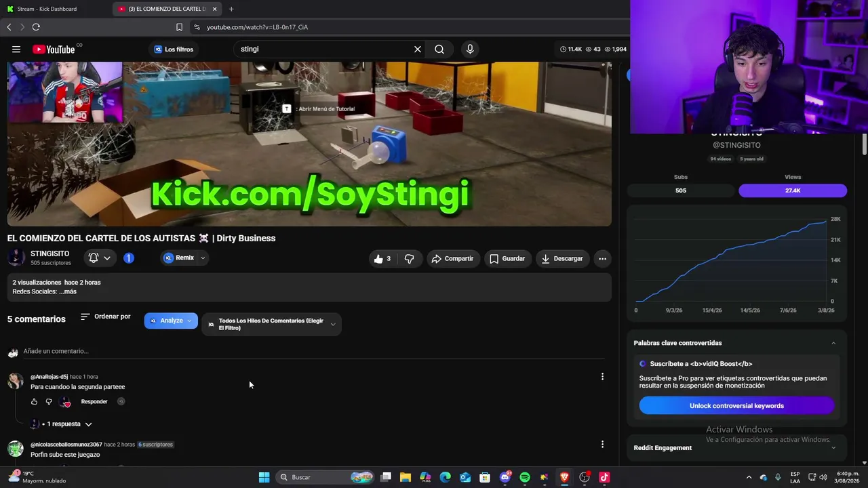Viewport: 868px width, 488px height.
Task: Open the YouTube hamburger guide menu
Action: pyautogui.click(x=16, y=49)
